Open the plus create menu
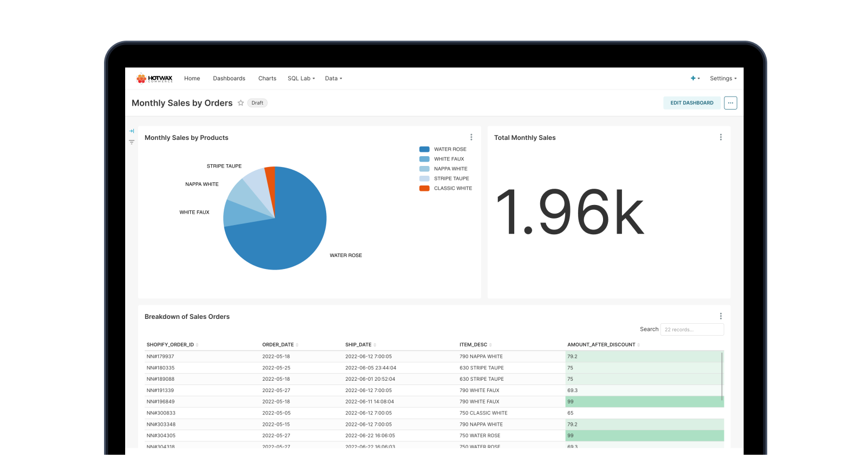This screenshot has width=868, height=455. 695,79
